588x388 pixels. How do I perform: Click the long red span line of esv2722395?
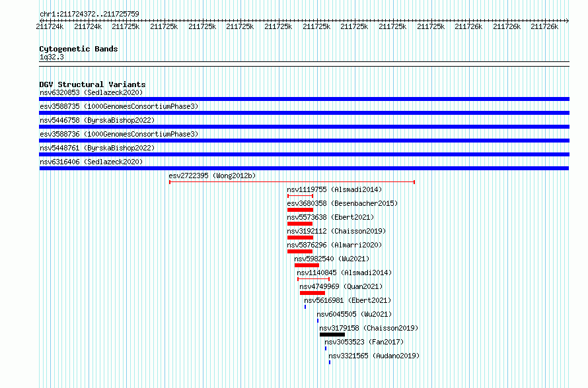pos(292,182)
